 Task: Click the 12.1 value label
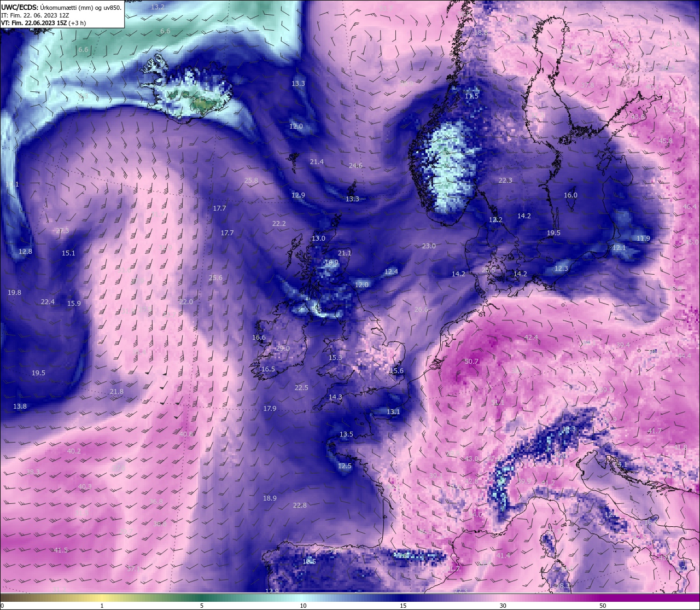click(619, 248)
